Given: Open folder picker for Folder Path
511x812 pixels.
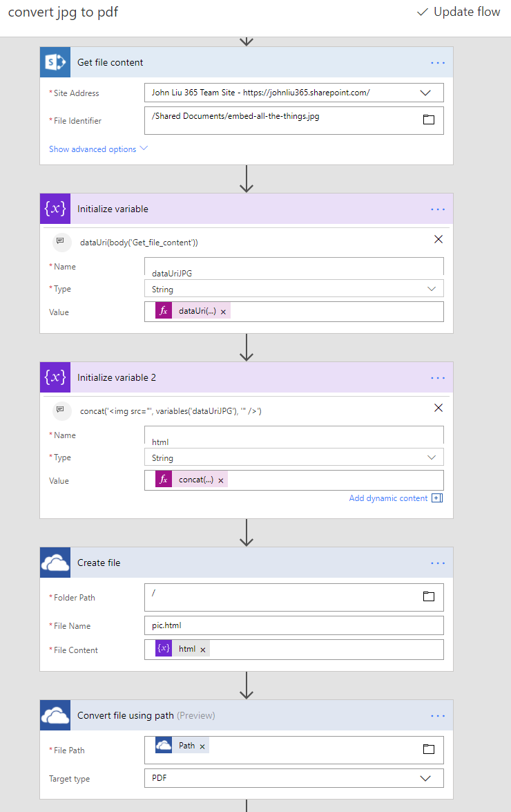Looking at the screenshot, I should [429, 596].
